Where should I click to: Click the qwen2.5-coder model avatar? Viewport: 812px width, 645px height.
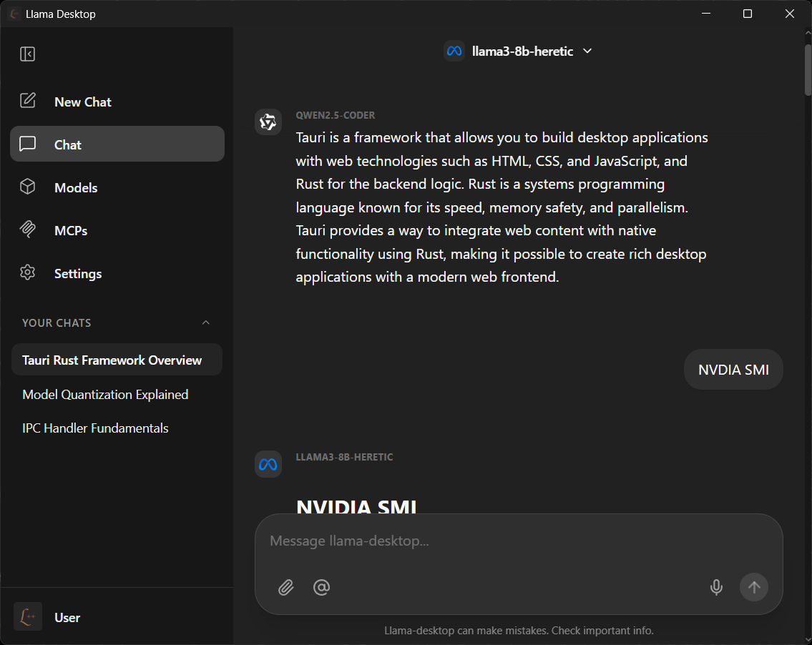pyautogui.click(x=268, y=122)
